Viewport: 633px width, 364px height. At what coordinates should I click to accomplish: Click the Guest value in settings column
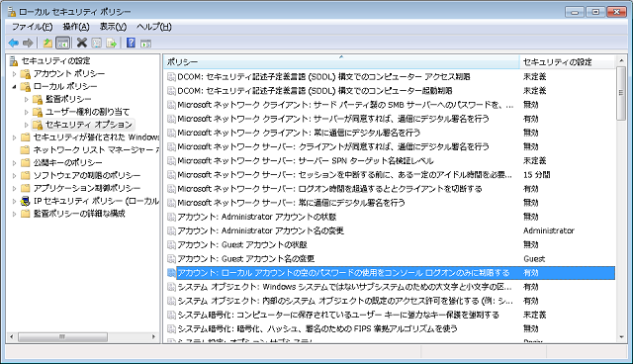point(534,259)
